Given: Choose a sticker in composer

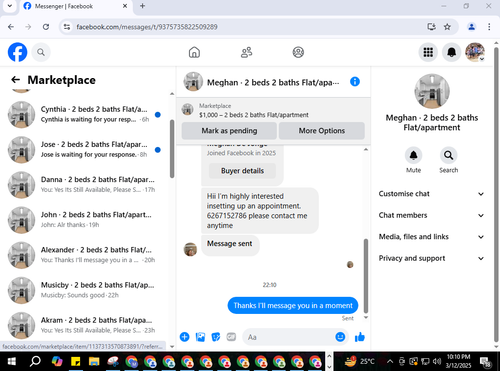Looking at the screenshot, I should pyautogui.click(x=216, y=337).
